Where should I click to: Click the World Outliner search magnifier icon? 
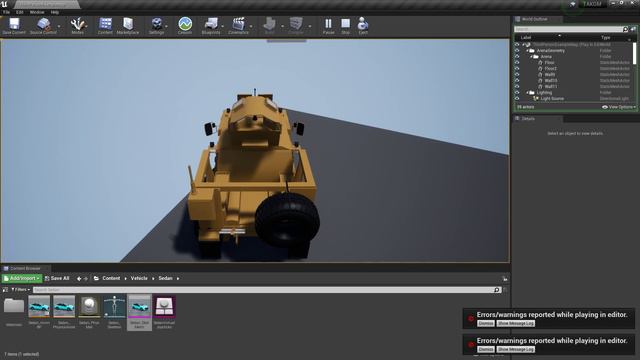[x=625, y=29]
